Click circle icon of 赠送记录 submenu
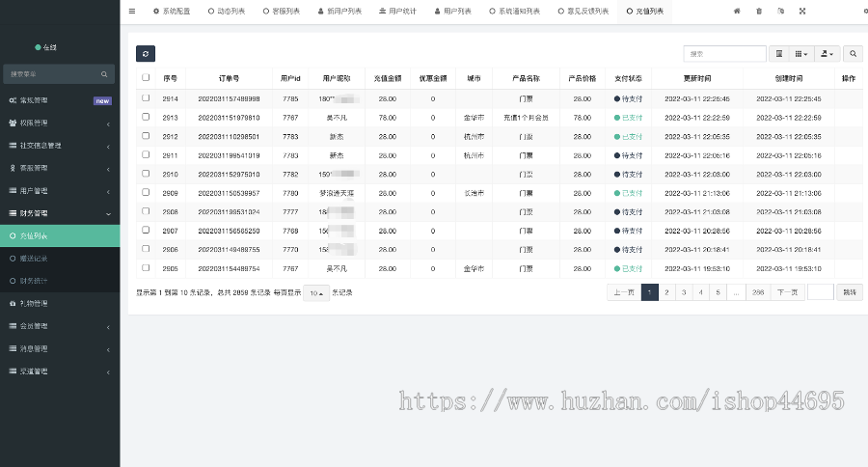 pos(13,259)
